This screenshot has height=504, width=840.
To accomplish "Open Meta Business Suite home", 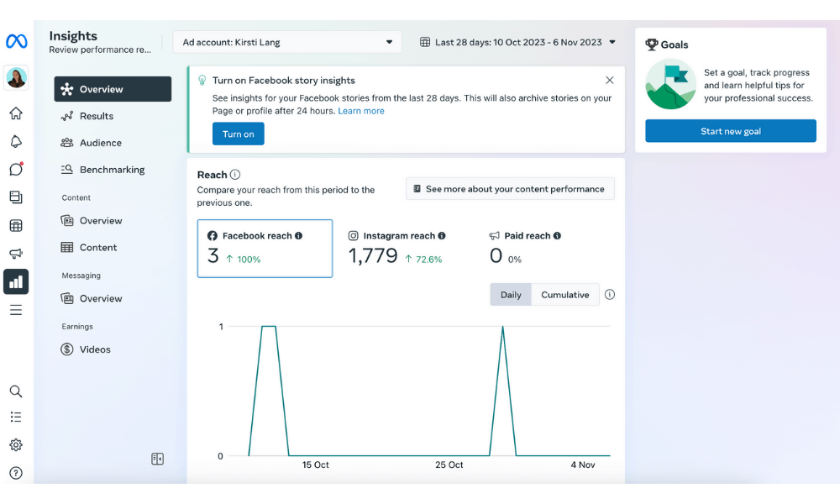I will [x=16, y=113].
